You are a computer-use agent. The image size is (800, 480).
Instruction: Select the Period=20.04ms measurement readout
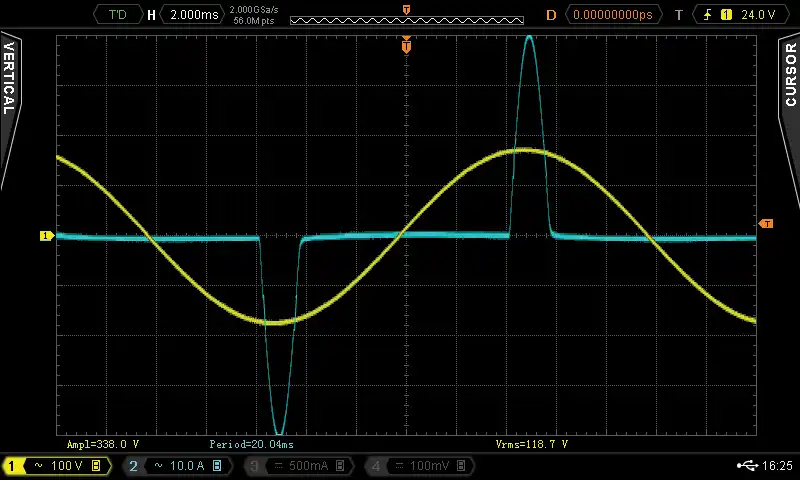click(x=251, y=443)
